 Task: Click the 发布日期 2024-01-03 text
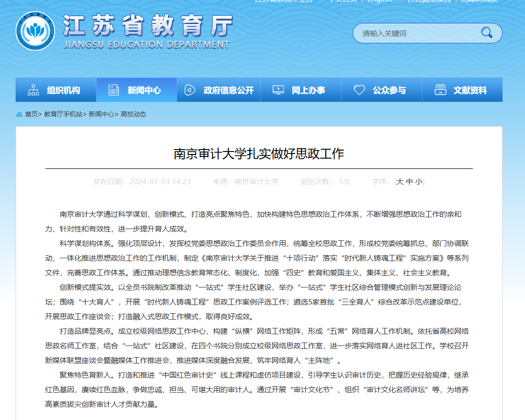[141, 182]
